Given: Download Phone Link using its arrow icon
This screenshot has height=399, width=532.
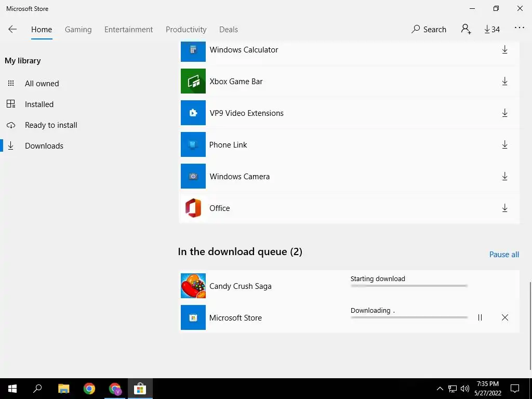Looking at the screenshot, I should 504,144.
